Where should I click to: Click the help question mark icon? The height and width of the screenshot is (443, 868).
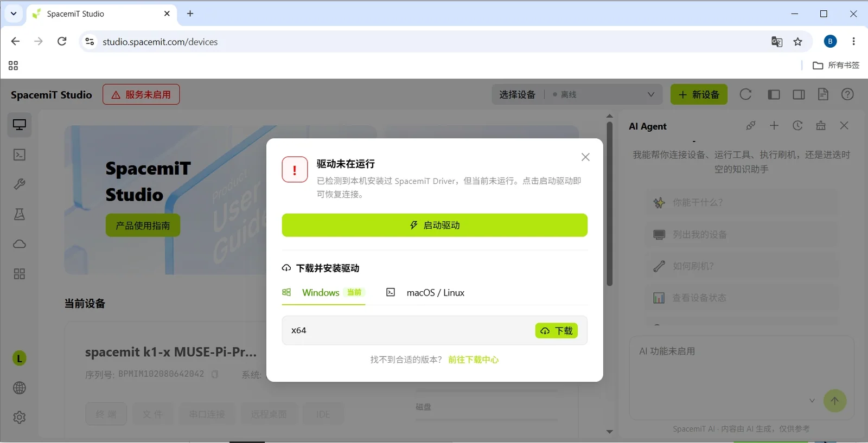point(847,94)
